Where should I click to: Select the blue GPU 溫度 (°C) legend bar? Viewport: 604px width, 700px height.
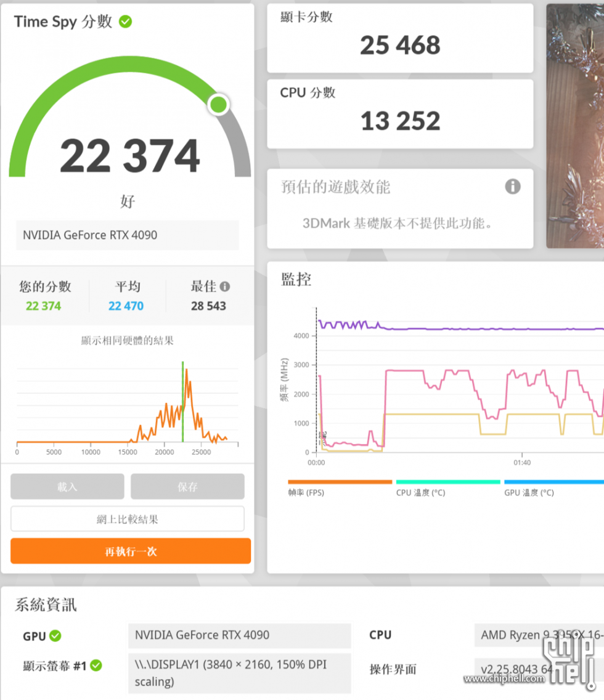tap(554, 482)
